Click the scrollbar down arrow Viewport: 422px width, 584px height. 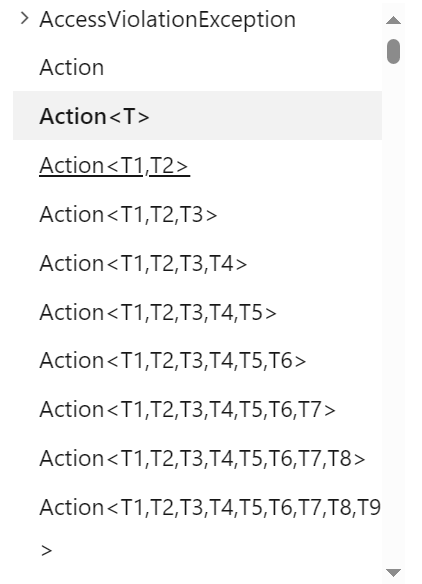(393, 572)
